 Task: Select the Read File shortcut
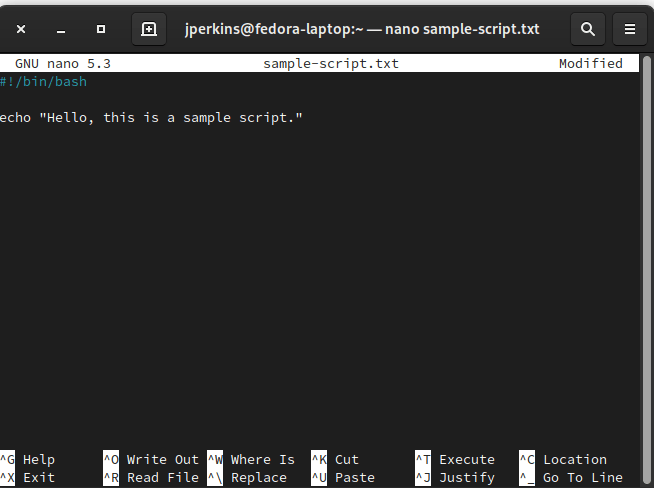click(162, 478)
